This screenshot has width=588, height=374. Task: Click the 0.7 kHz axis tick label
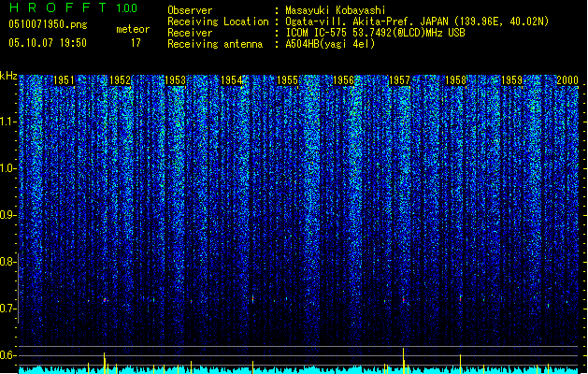(7, 309)
